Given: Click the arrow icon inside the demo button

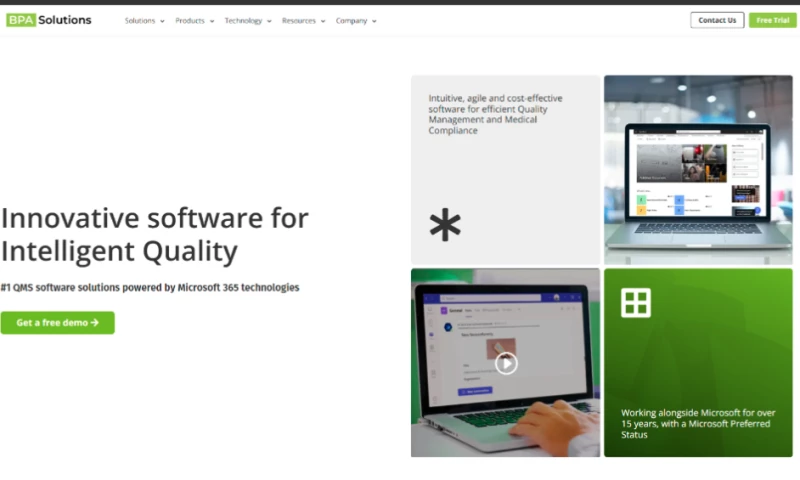Looking at the screenshot, I should tap(95, 323).
